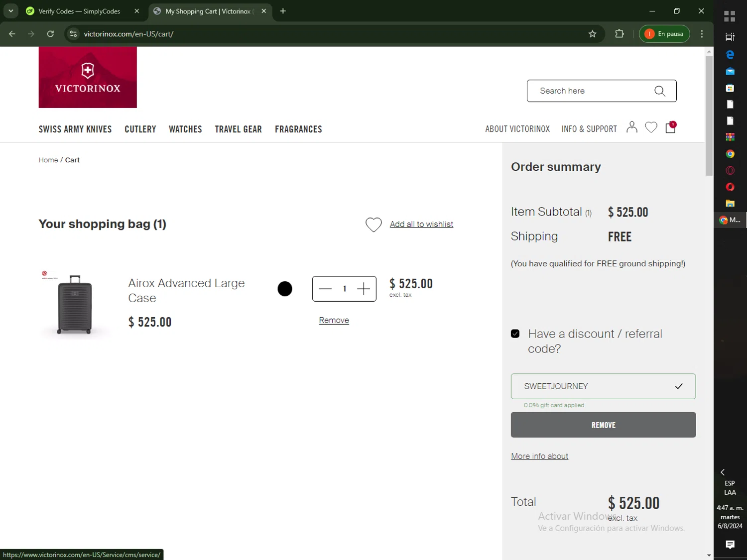This screenshot has width=747, height=560.
Task: Close the My Shopping Cart tab
Action: (x=264, y=11)
